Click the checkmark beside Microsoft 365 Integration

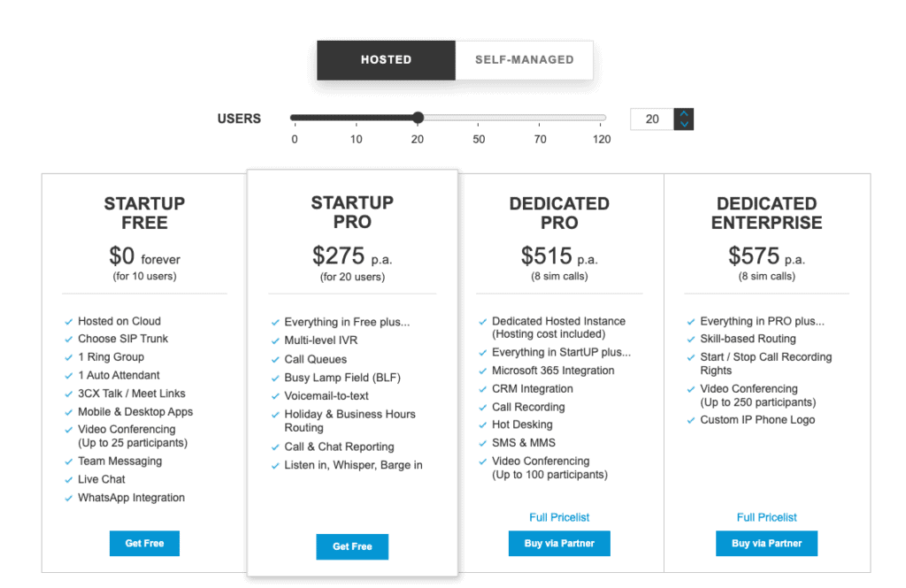click(483, 370)
